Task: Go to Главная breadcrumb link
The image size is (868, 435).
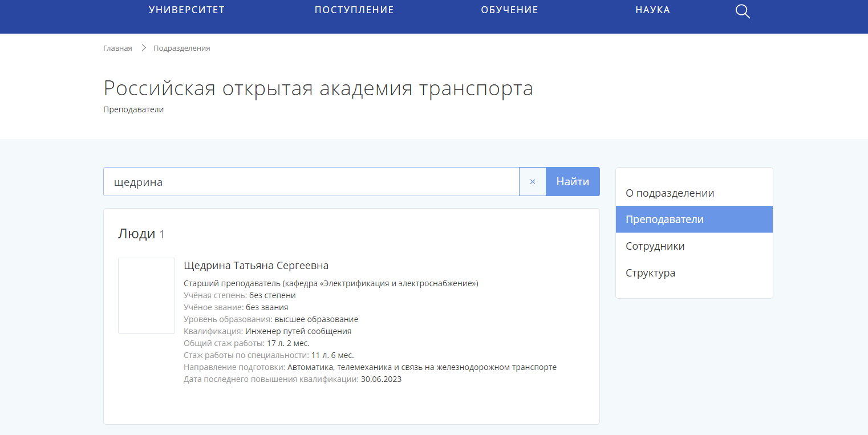Action: (x=117, y=48)
